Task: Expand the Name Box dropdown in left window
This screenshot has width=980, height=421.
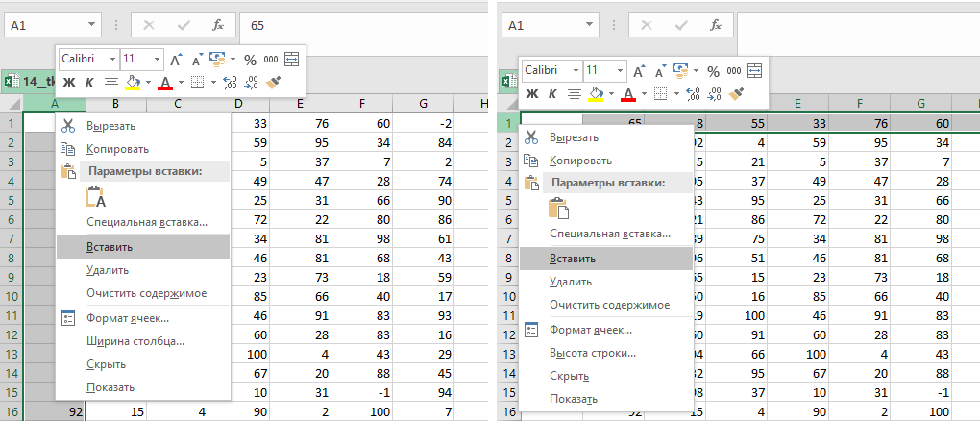Action: (x=92, y=26)
